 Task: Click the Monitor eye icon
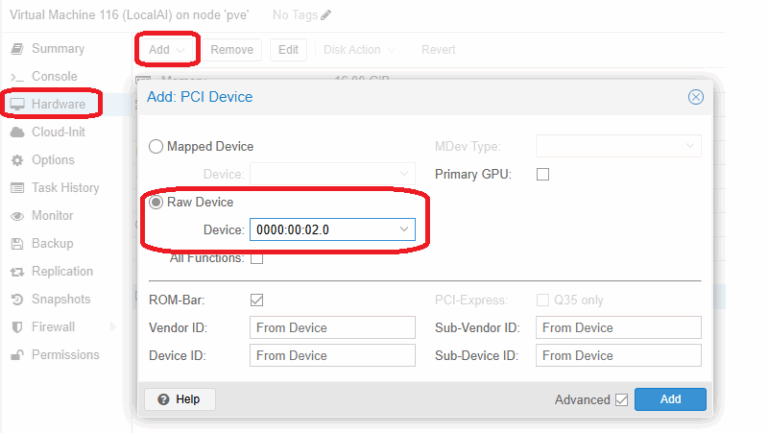coord(16,216)
